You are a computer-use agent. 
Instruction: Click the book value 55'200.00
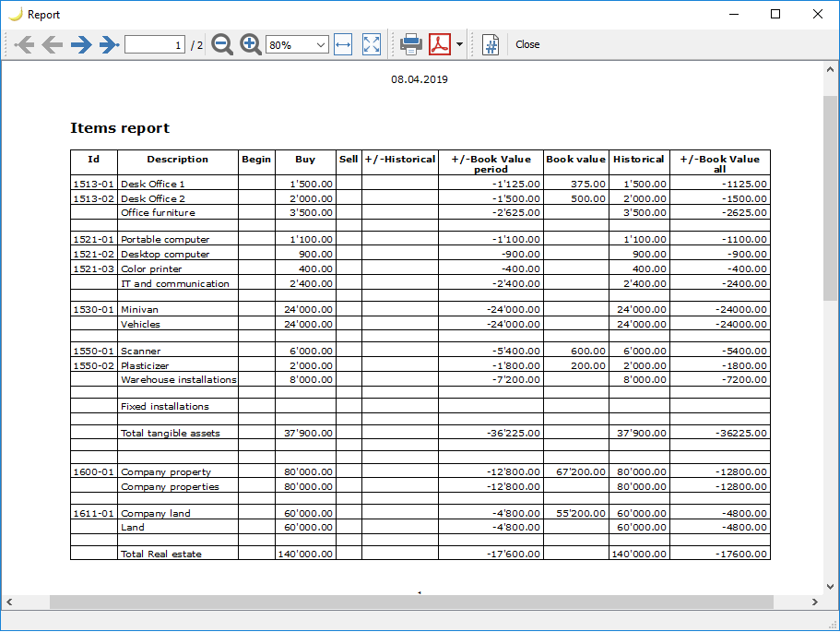[581, 514]
